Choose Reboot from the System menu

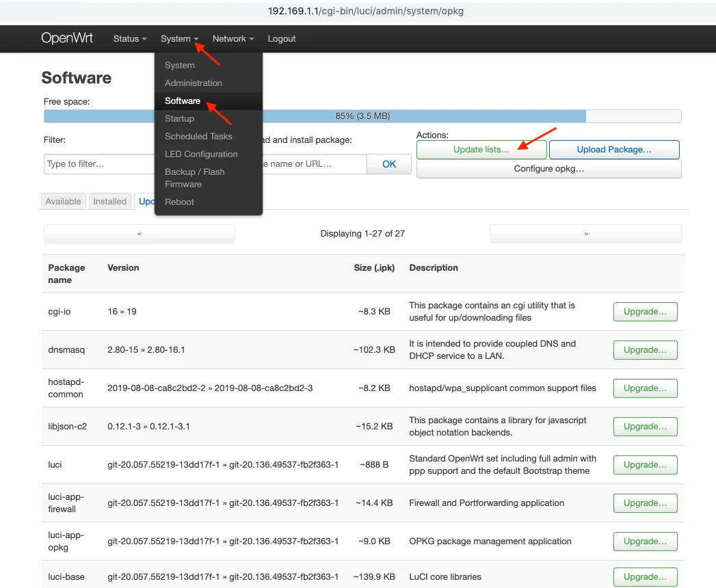pos(179,202)
